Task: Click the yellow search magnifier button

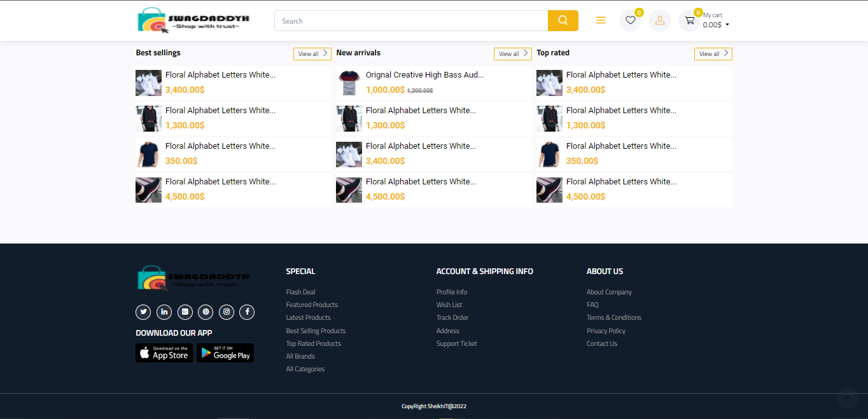Action: (563, 20)
